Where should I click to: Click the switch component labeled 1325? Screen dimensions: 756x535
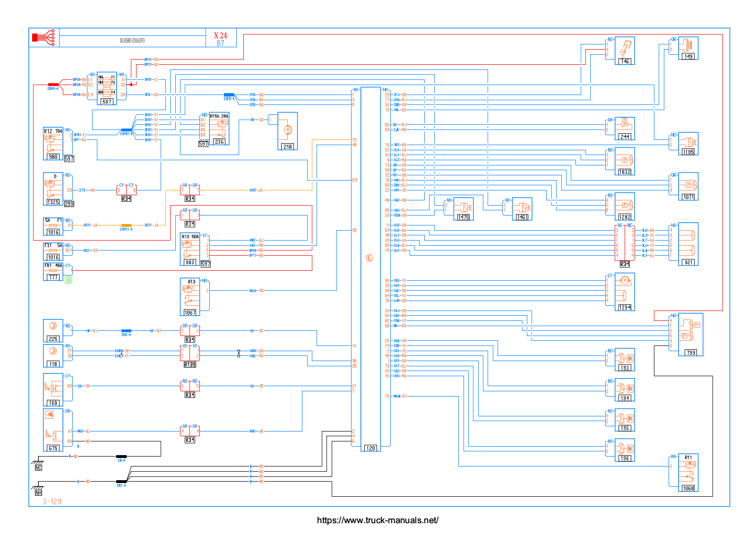(x=53, y=189)
